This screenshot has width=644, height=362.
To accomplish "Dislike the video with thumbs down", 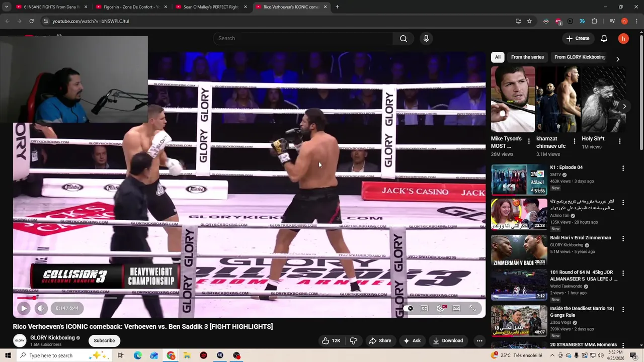I will (353, 340).
